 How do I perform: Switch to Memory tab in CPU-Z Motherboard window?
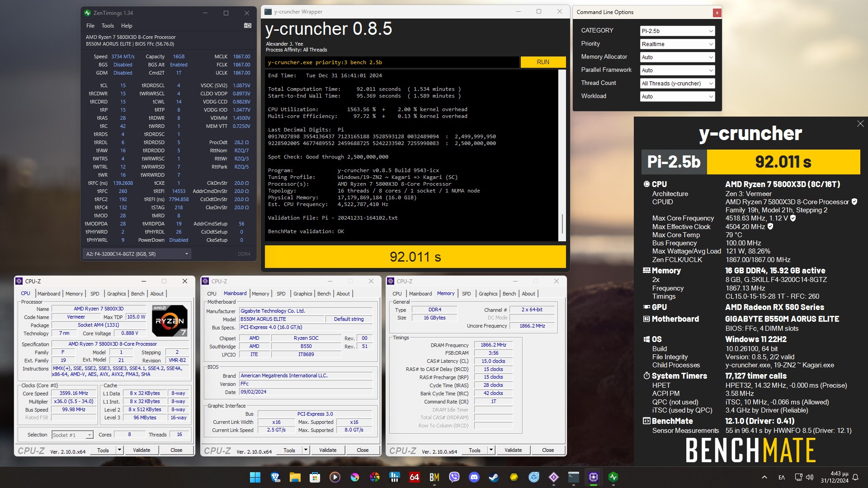[x=260, y=294]
